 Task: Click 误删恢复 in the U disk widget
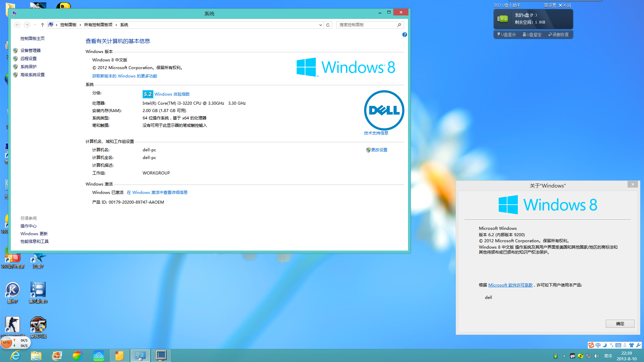click(558, 35)
